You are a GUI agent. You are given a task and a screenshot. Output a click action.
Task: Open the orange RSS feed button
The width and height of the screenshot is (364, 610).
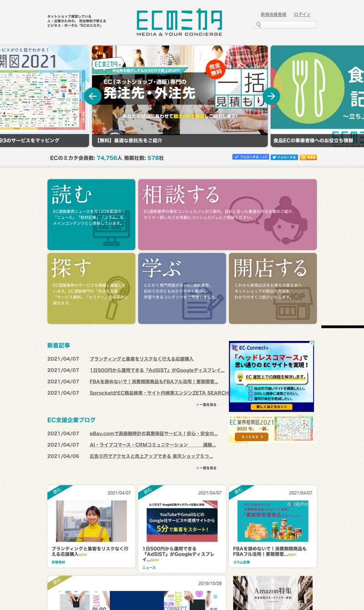[x=308, y=157]
